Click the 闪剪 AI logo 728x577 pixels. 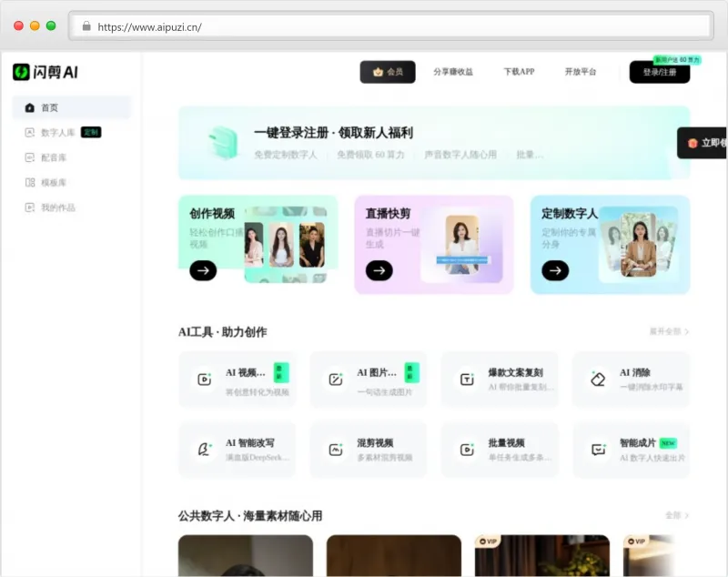point(43,72)
